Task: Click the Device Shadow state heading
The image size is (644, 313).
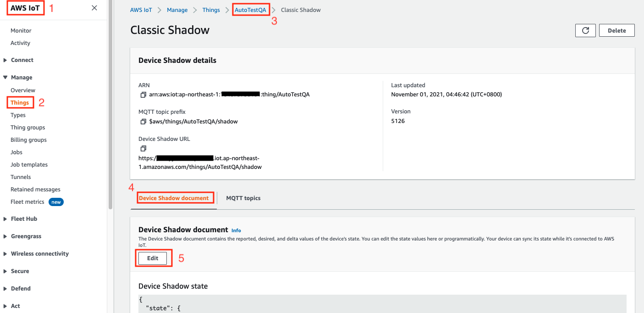Action: pyautogui.click(x=173, y=286)
